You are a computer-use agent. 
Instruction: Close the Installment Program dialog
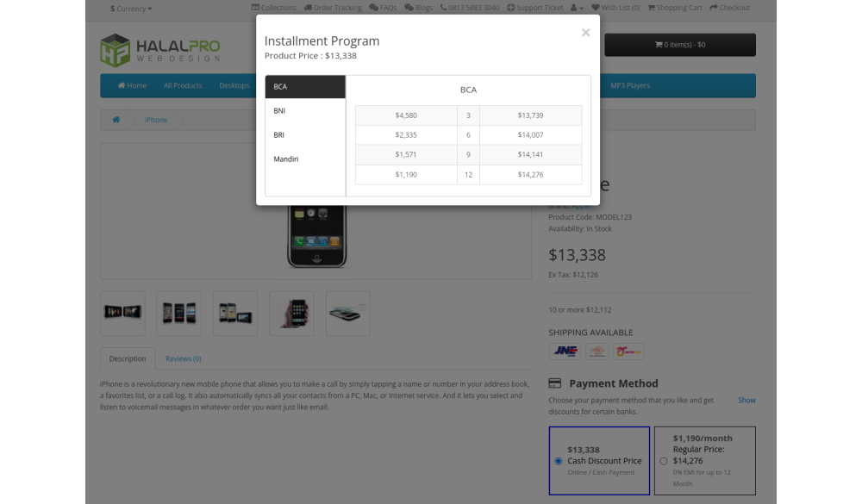click(x=585, y=33)
